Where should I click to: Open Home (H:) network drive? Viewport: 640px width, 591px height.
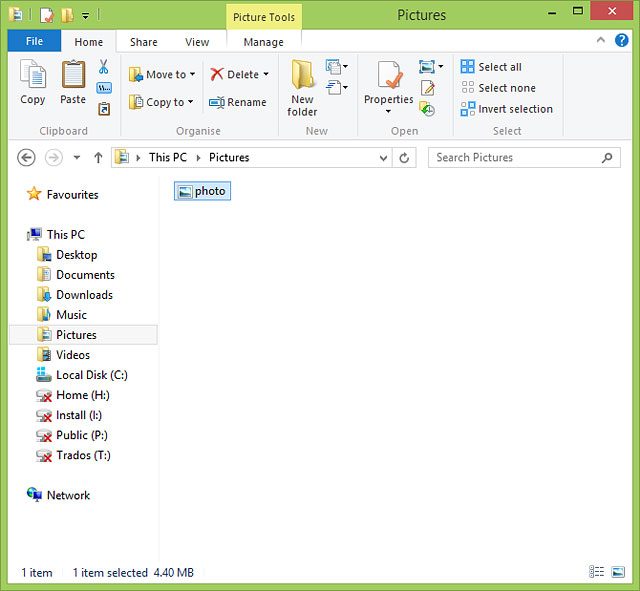coord(73,395)
